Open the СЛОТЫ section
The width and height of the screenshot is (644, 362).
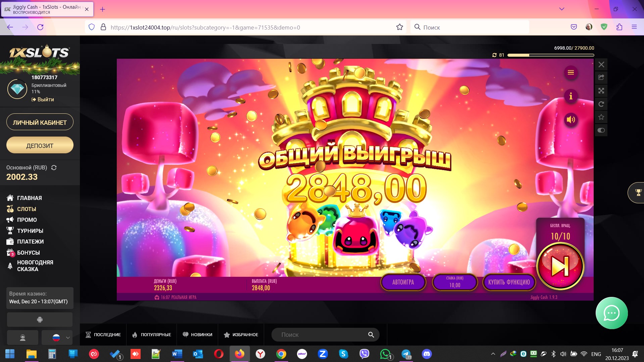[21, 209]
